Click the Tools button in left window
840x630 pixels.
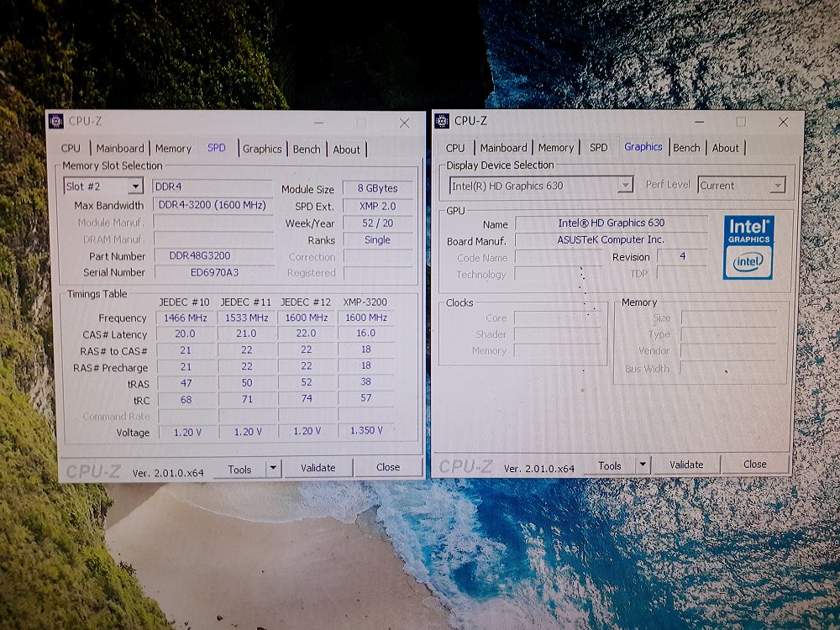(x=239, y=469)
